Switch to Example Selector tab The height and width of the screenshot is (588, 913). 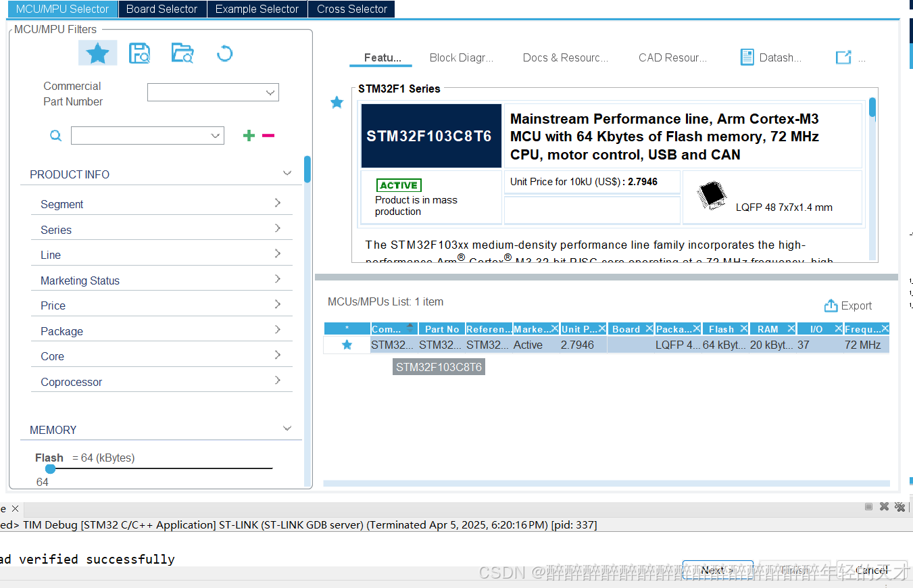click(x=257, y=9)
